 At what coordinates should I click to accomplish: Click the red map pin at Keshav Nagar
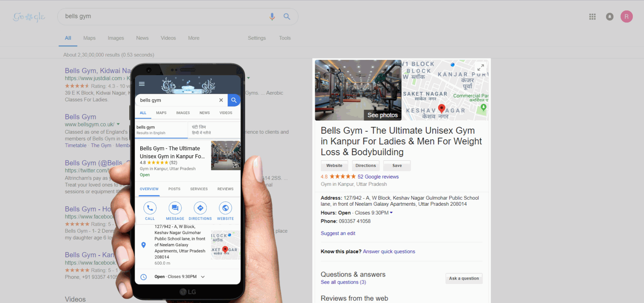(x=441, y=108)
